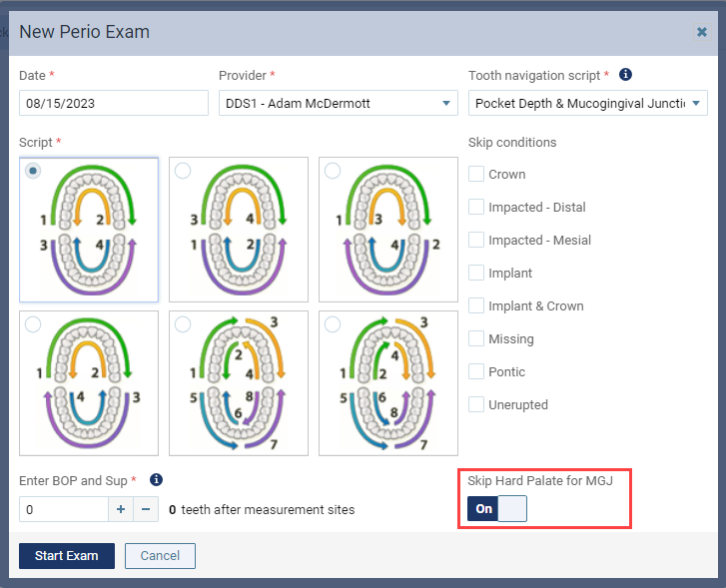Viewport: 726px width, 588px height.
Task: Tick the Missing skip condition checkbox
Action: pyautogui.click(x=476, y=338)
